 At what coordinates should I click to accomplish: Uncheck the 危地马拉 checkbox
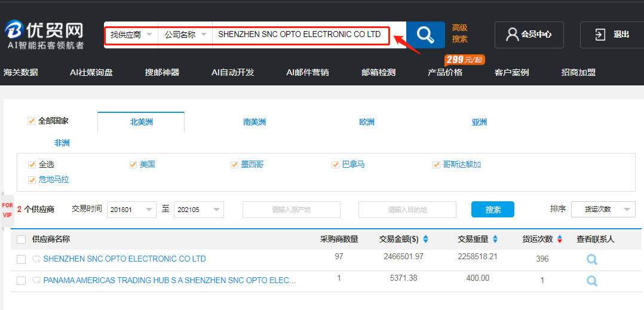point(32,180)
